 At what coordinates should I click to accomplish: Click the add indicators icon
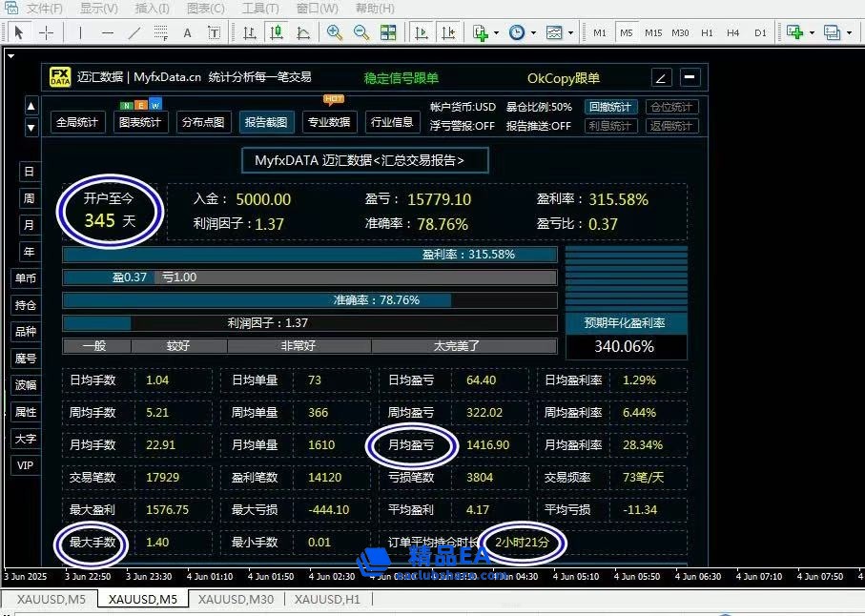[481, 33]
